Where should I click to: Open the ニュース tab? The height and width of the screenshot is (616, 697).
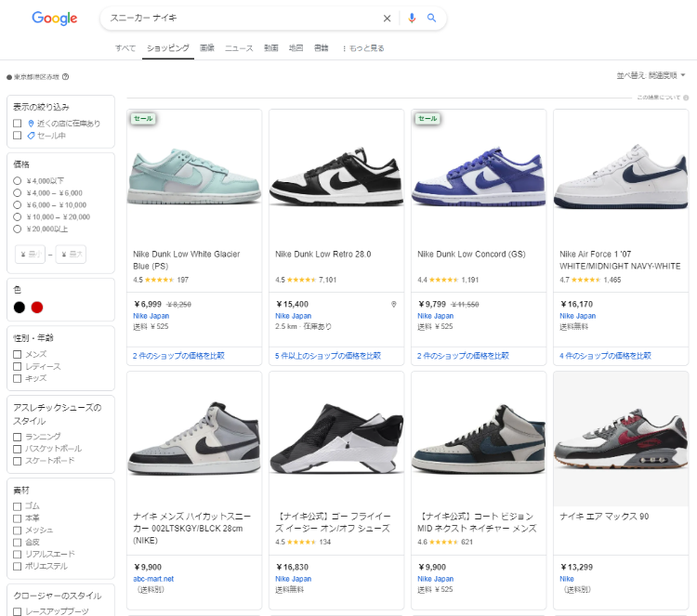239,48
